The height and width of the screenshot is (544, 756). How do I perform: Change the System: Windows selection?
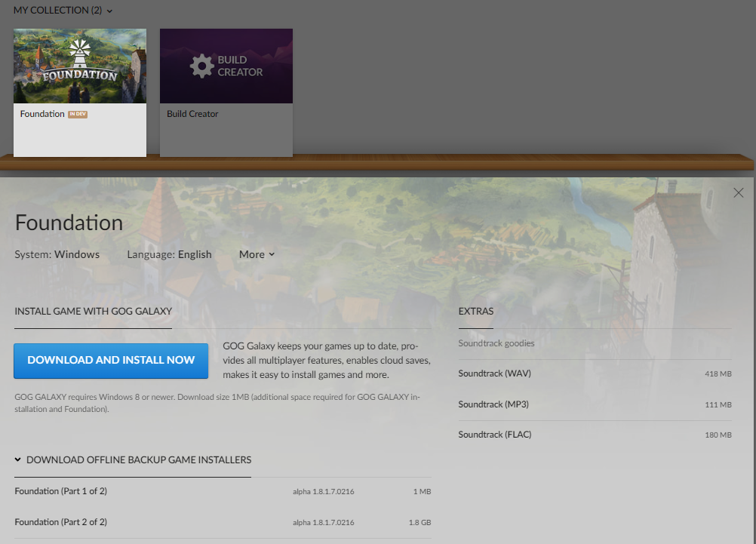pyautogui.click(x=57, y=254)
